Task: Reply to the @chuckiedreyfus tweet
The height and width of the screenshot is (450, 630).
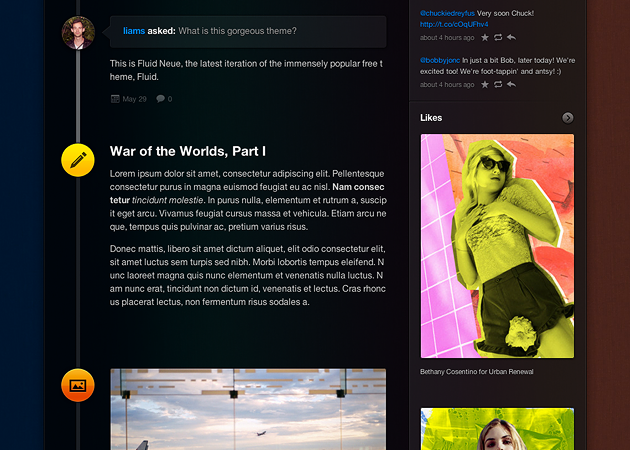Action: (511, 38)
